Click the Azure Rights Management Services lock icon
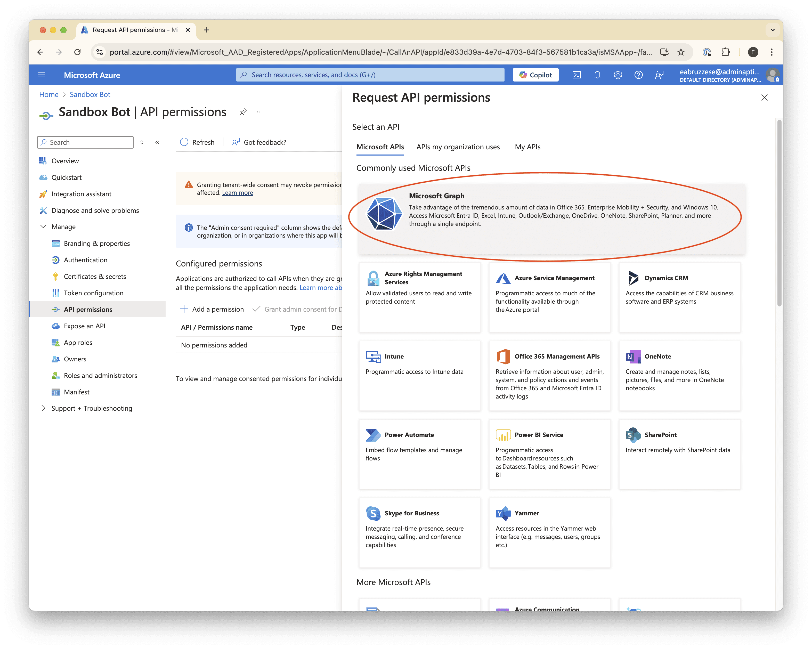The height and width of the screenshot is (649, 812). click(373, 278)
